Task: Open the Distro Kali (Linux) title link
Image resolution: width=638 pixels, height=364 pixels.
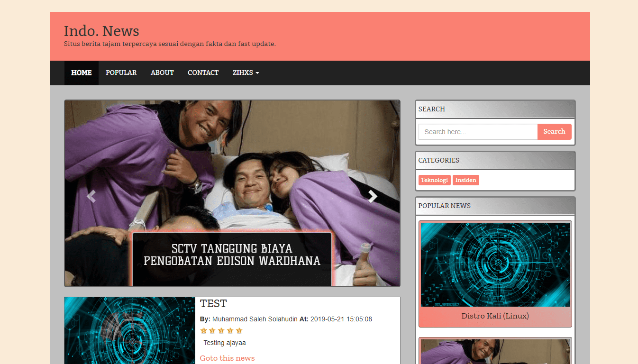Action: pos(495,316)
